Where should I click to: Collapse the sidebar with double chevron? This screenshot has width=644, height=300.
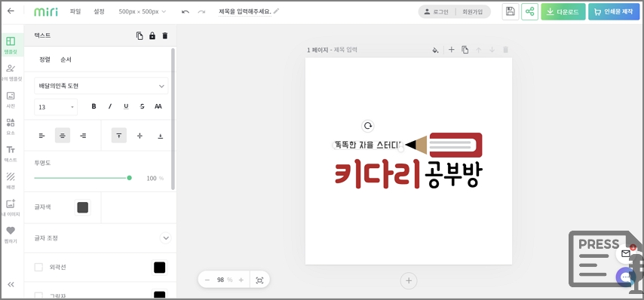(x=11, y=284)
